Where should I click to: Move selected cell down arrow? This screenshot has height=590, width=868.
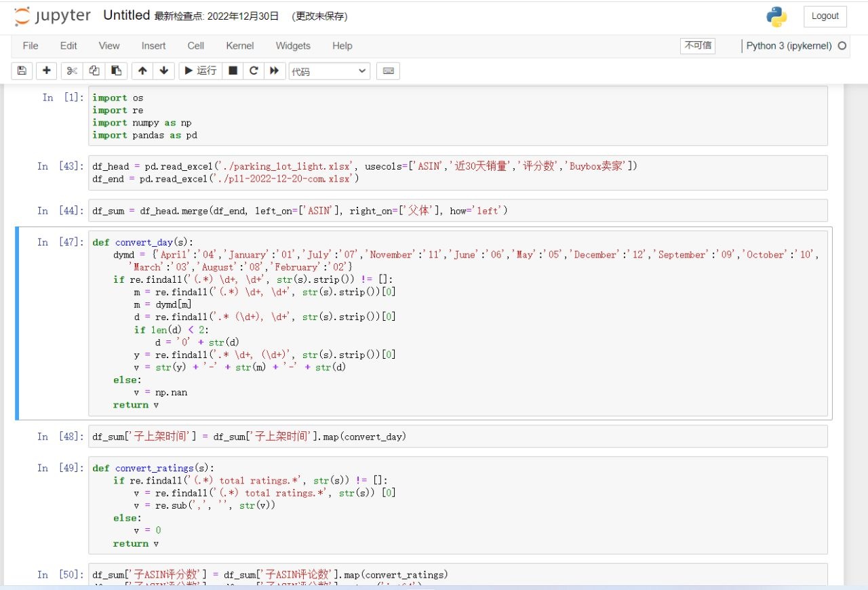point(164,71)
